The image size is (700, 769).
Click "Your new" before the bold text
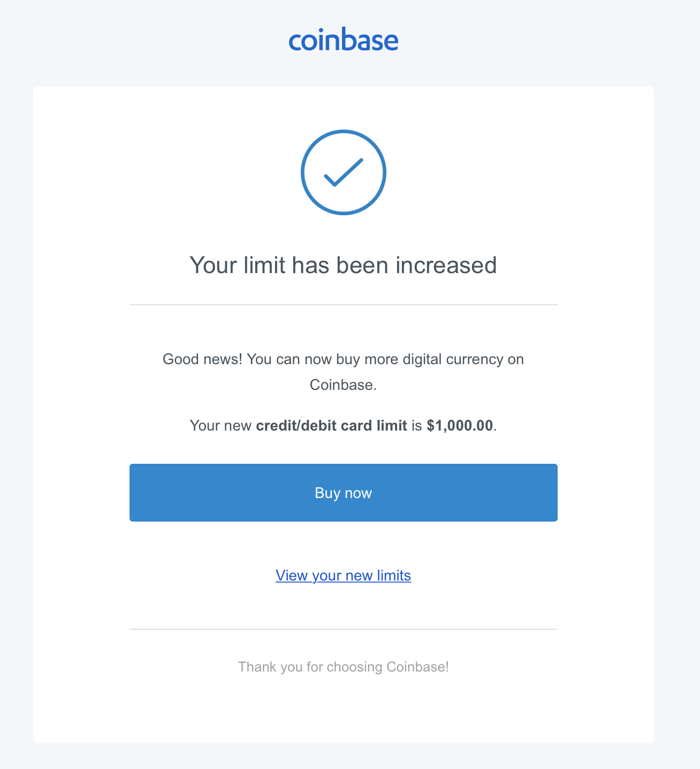coord(220,426)
